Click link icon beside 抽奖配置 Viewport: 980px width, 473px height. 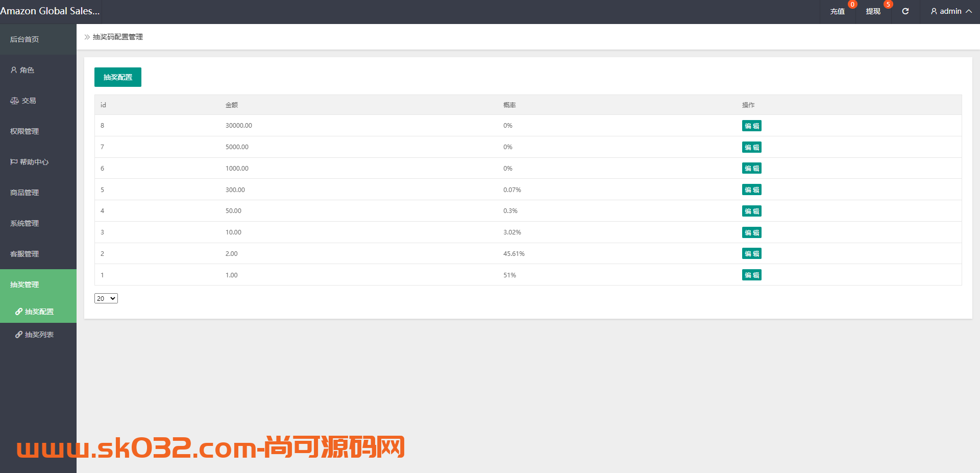click(19, 312)
